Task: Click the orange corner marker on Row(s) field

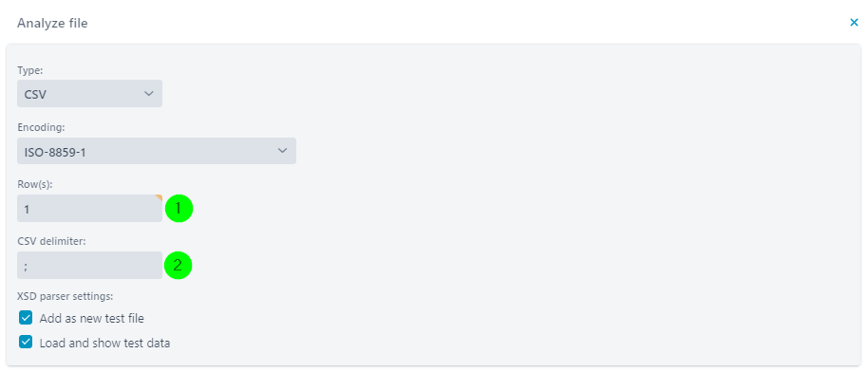Action: [x=160, y=197]
